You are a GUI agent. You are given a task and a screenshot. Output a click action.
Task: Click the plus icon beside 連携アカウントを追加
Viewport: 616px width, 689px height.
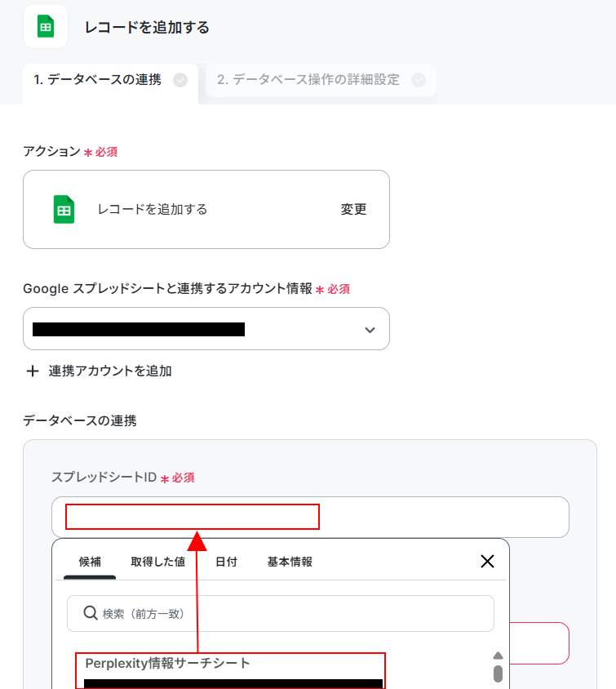tap(32, 371)
